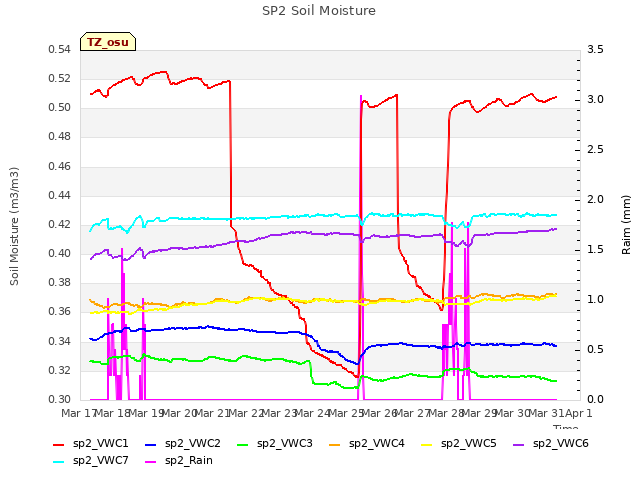This screenshot has height=480, width=640.
Task: Click the purple sp2_VWC6 legend swatch
Action: tap(519, 445)
